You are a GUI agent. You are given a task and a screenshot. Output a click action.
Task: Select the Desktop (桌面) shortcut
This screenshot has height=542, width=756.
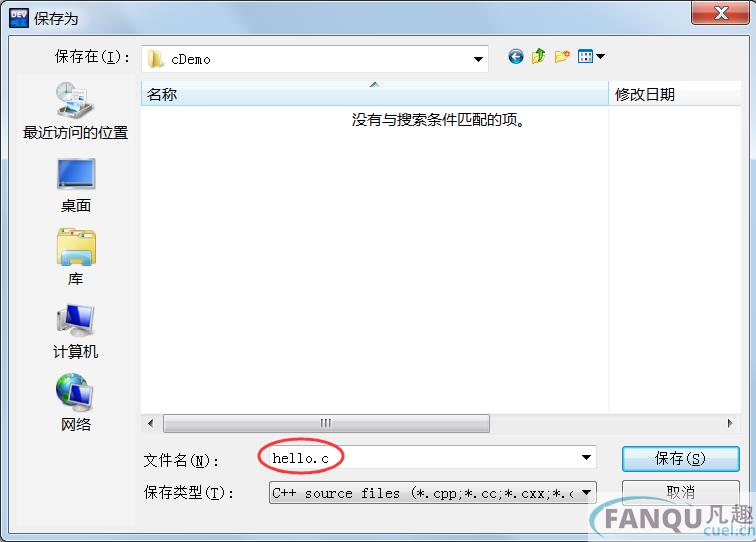click(76, 185)
